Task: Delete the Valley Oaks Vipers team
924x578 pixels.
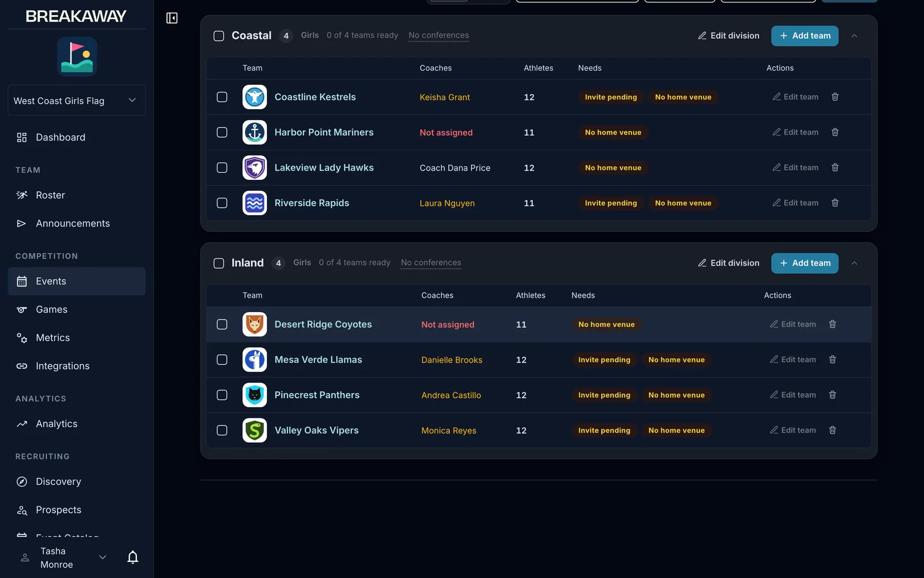Action: 833,430
